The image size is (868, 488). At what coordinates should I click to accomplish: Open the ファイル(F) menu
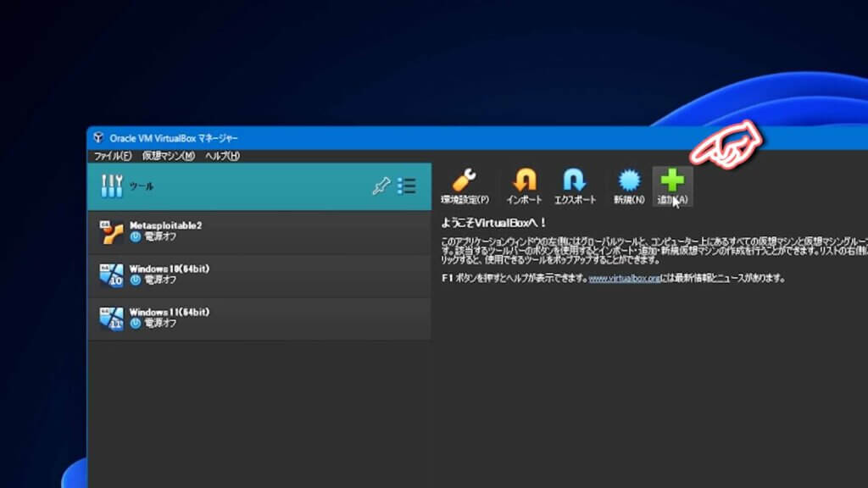113,156
